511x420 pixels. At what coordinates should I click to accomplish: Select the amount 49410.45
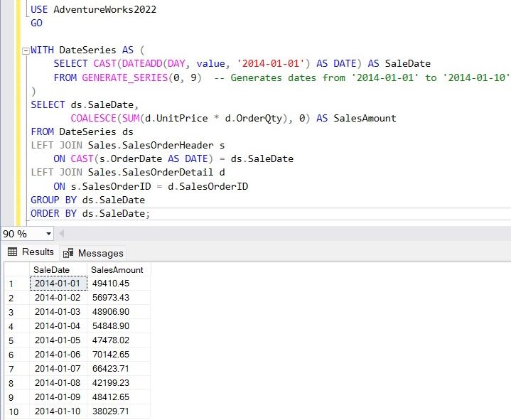(119, 284)
